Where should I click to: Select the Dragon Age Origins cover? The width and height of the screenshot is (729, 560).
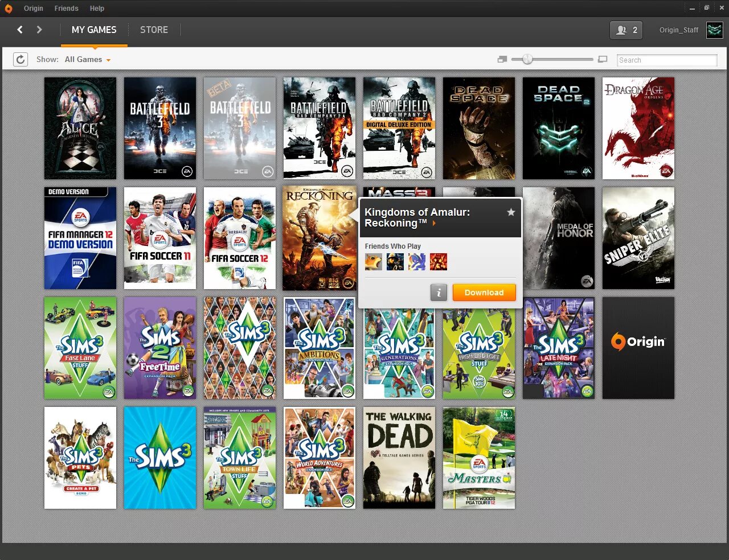tap(638, 129)
